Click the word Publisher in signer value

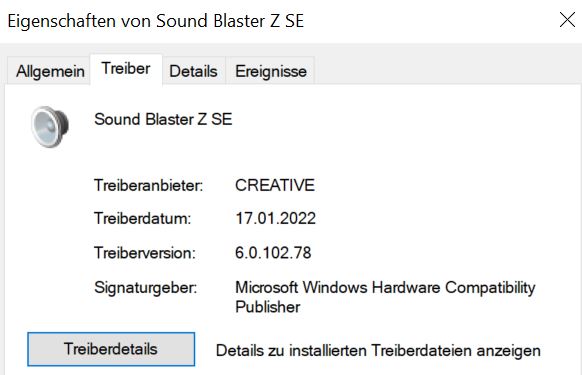tap(268, 307)
